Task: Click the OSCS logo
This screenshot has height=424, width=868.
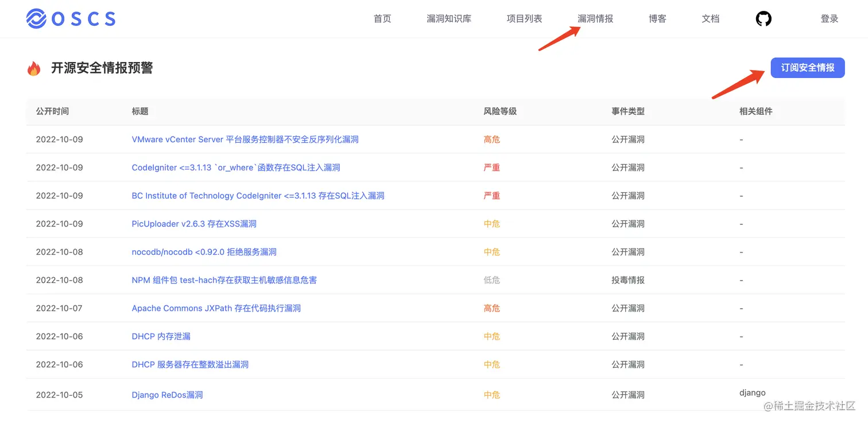Action: coord(70,18)
